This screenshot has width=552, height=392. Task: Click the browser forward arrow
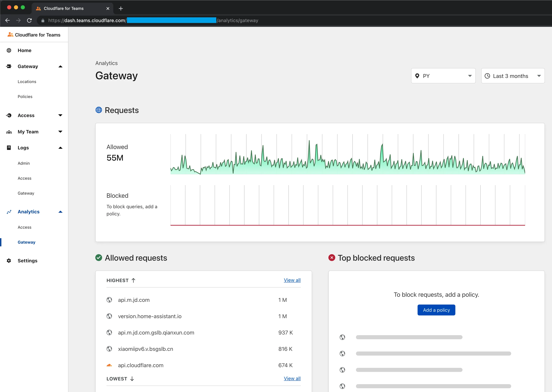click(x=18, y=21)
